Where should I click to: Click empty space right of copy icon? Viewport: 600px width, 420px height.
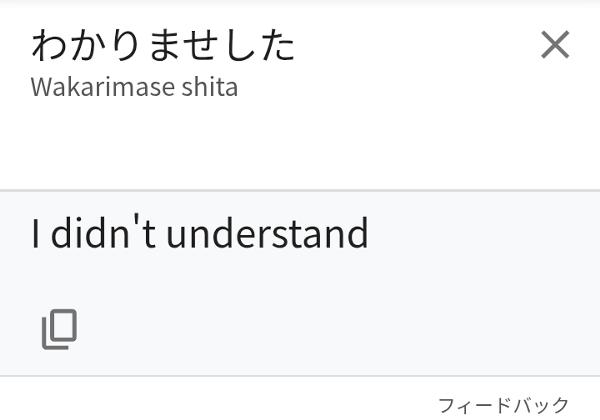point(306,329)
